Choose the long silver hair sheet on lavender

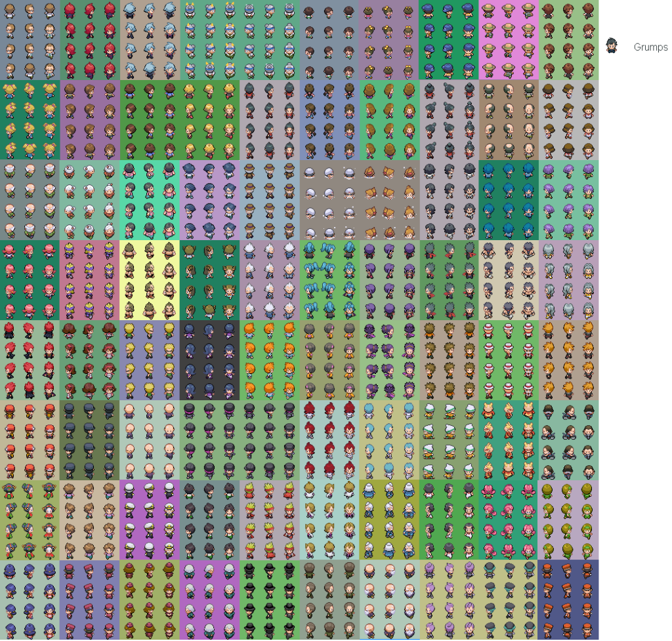pyautogui.click(x=569, y=280)
